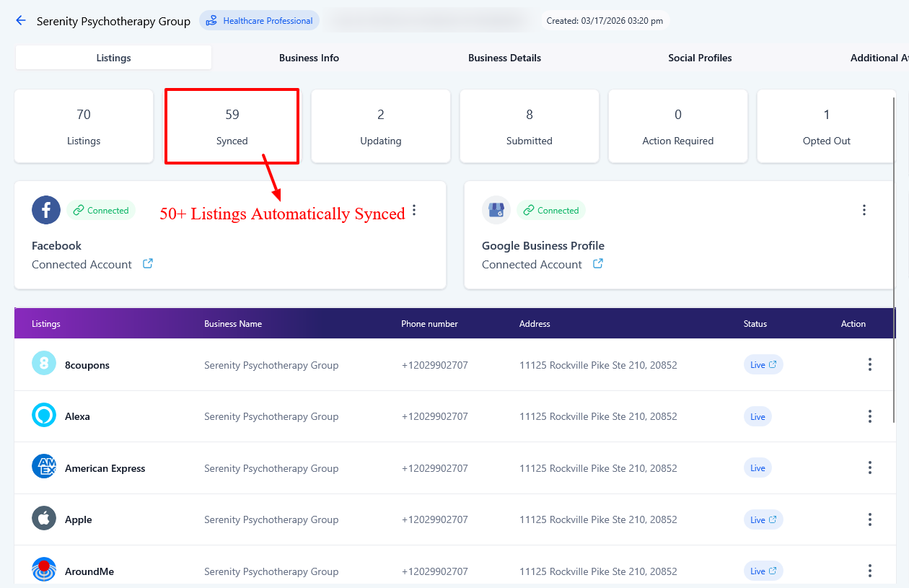909x588 pixels.
Task: Click the Google Business Profile logo icon
Action: [x=496, y=210]
